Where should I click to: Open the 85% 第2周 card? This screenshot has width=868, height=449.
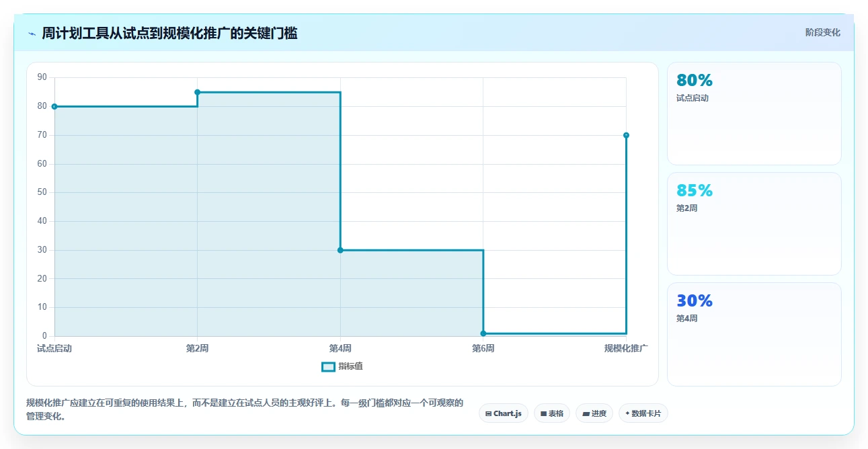754,224
